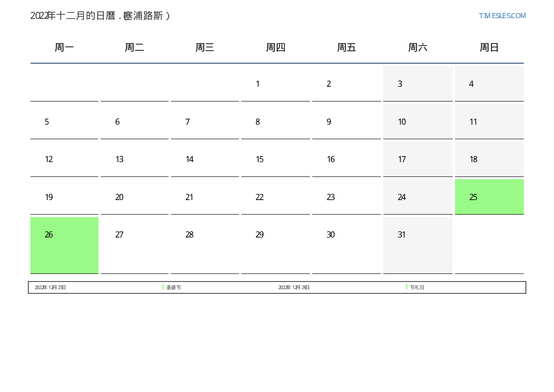Select the 周一 column header
This screenshot has width=554, height=392.
(64, 47)
